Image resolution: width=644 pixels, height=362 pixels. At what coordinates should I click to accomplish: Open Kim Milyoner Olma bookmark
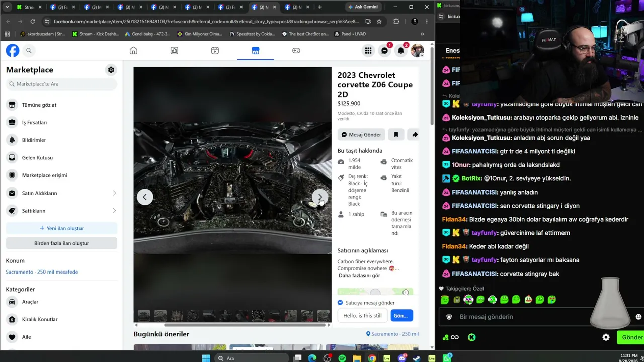click(x=199, y=34)
